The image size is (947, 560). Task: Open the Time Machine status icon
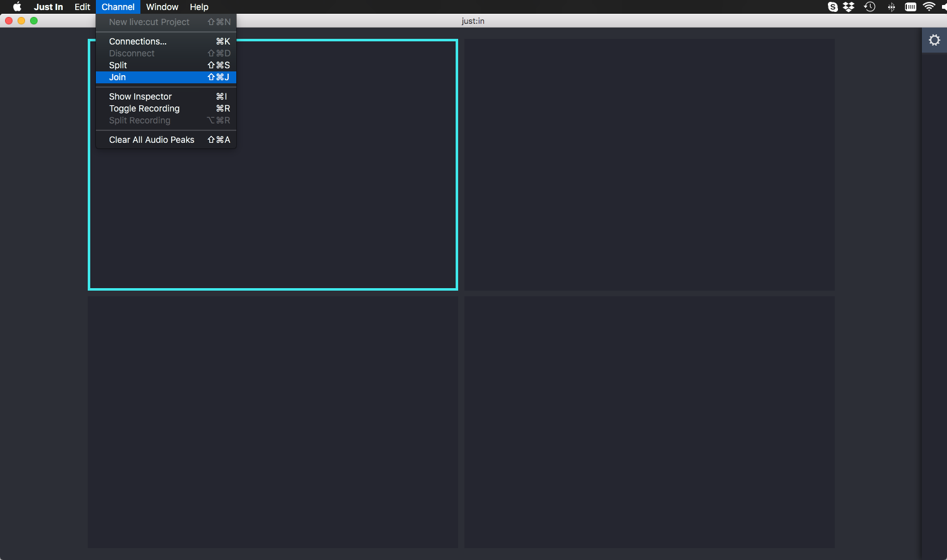coord(869,7)
